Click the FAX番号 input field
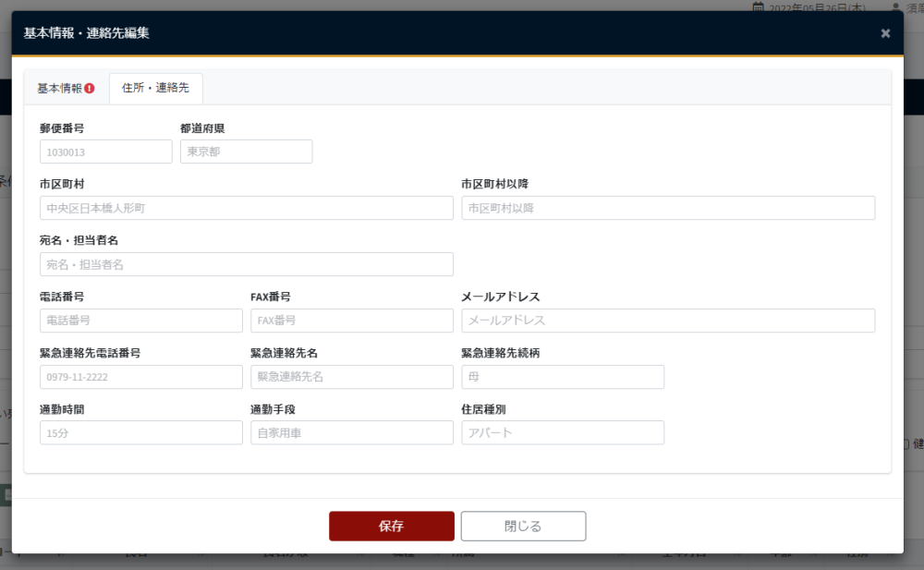This screenshot has width=924, height=570. (351, 321)
